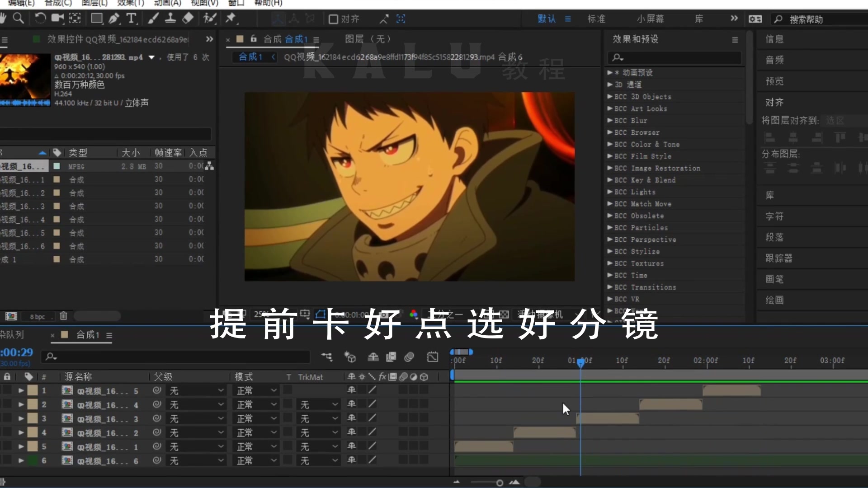Image resolution: width=868 pixels, height=488 pixels.
Task: Toggle the 对齐 snapping checkbox
Action: coord(333,19)
